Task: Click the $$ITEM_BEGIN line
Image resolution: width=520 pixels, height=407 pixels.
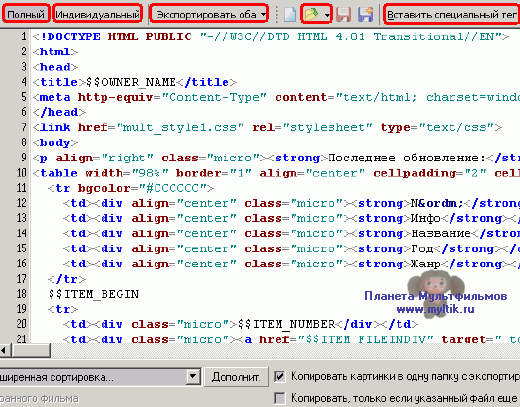Action: [x=94, y=294]
